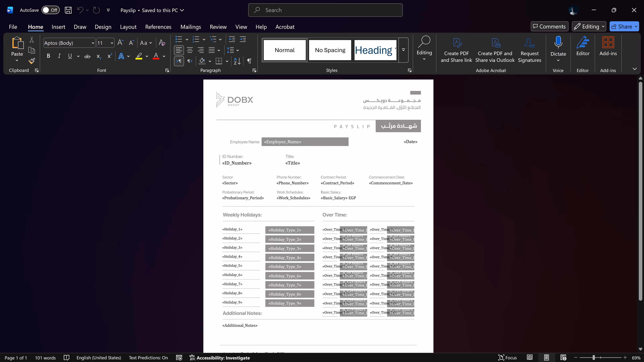This screenshot has height=362, width=644.
Task: Switch to Read Mode view icon
Action: click(529, 357)
